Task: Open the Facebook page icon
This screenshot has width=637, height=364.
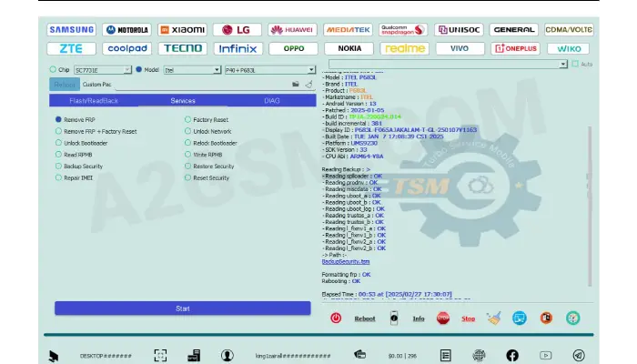Action: coord(512,356)
